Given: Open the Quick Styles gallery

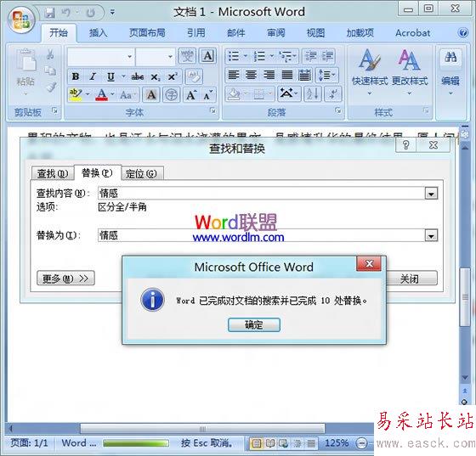Looking at the screenshot, I should [370, 72].
